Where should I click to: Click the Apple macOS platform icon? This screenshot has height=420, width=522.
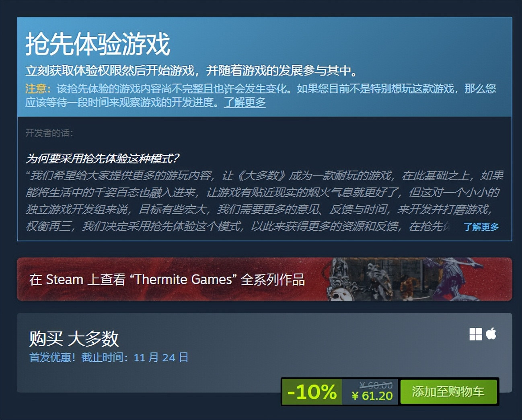[x=491, y=334]
